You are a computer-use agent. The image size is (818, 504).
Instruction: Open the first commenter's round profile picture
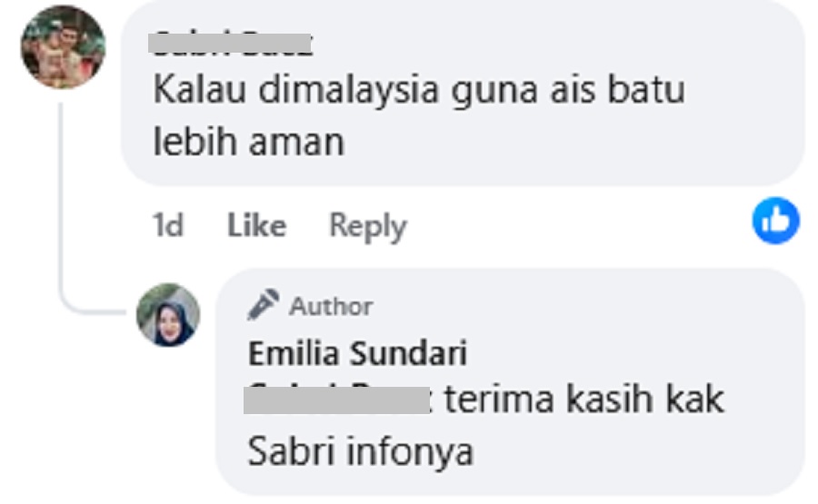click(63, 47)
